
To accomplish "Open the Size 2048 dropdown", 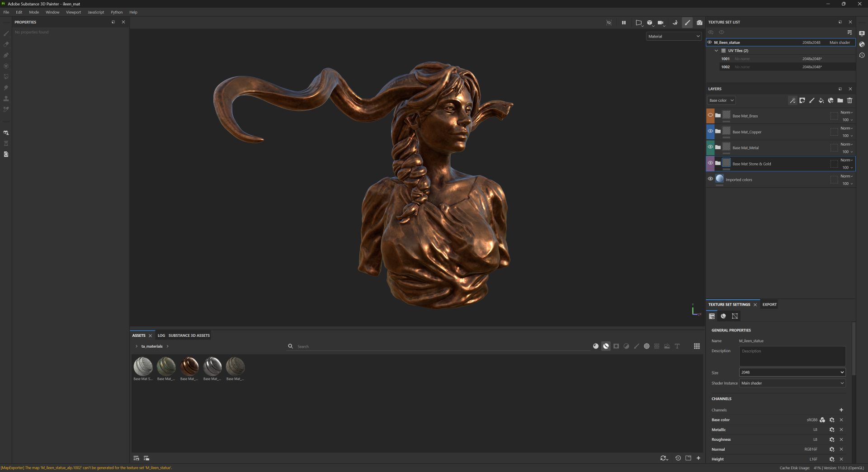I will [792, 373].
